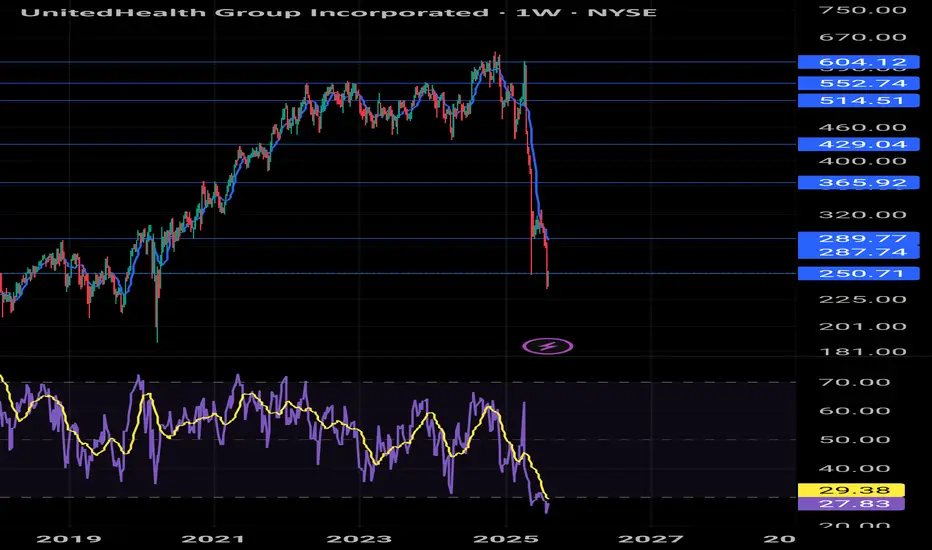Click the UnitedHealth Group Incorporated chart title
This screenshot has height=550, width=932.
click(339, 12)
